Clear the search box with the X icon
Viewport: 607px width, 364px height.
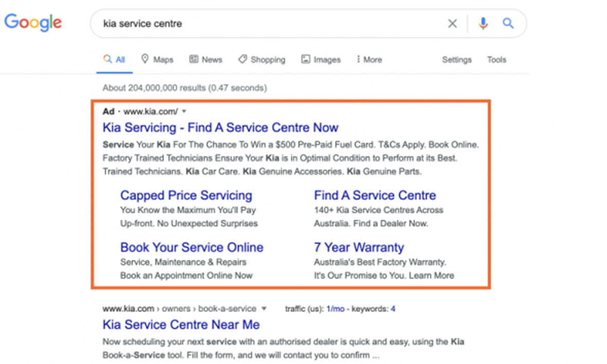[452, 24]
